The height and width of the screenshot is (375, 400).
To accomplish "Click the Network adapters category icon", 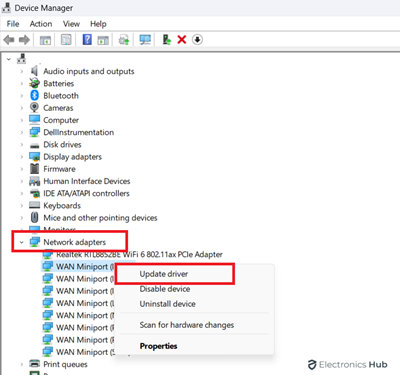I will [x=34, y=242].
